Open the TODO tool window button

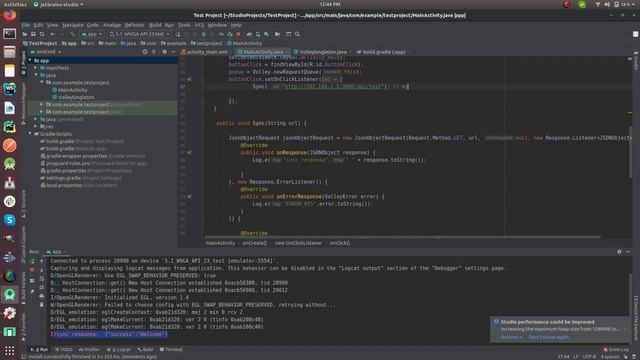click(64, 349)
